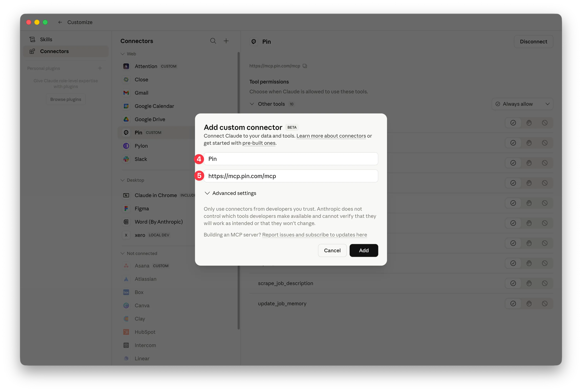
Task: Click the Figma logo icon
Action: [126, 209]
